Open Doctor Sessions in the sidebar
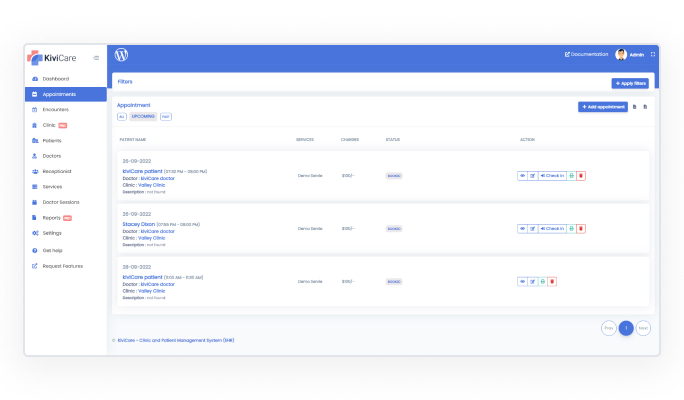Viewport: 684px width, 400px height. tap(63, 202)
